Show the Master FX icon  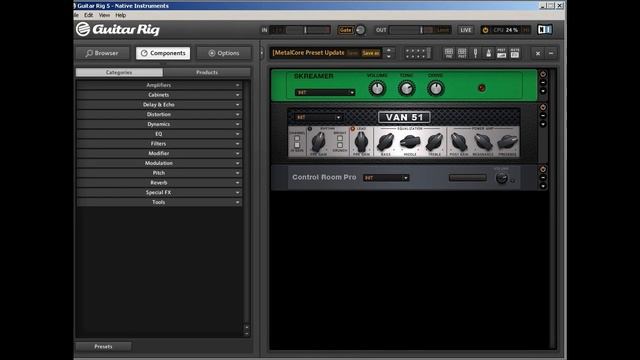pos(515,53)
